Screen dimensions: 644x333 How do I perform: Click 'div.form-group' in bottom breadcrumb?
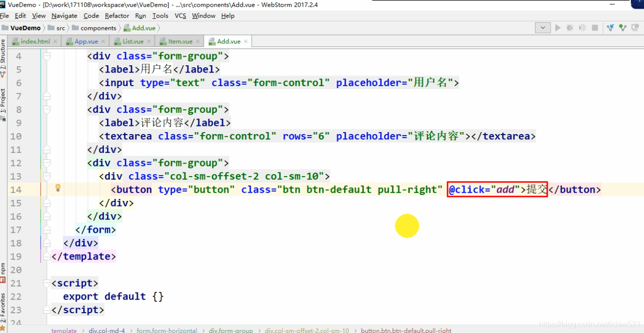[231, 330]
